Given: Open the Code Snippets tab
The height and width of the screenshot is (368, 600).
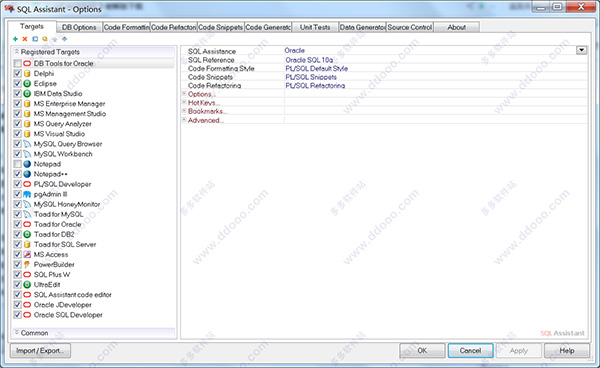Looking at the screenshot, I should tap(220, 27).
